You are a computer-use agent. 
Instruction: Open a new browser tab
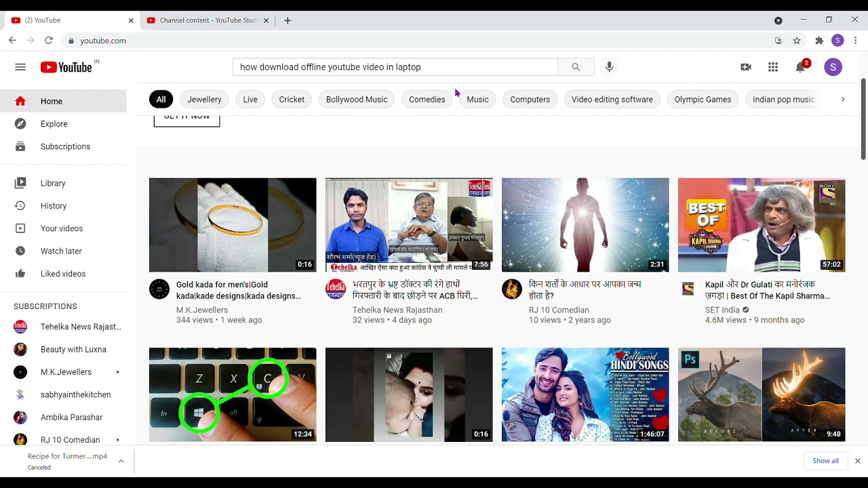(288, 20)
